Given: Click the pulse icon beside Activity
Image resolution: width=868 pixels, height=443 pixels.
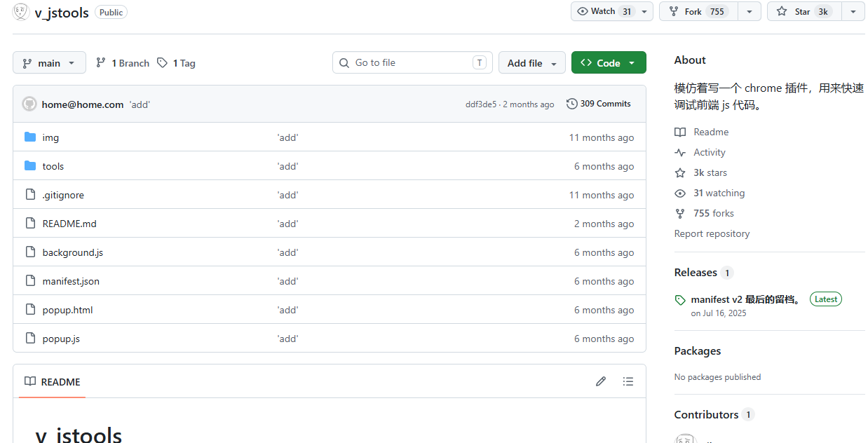Looking at the screenshot, I should (x=680, y=152).
